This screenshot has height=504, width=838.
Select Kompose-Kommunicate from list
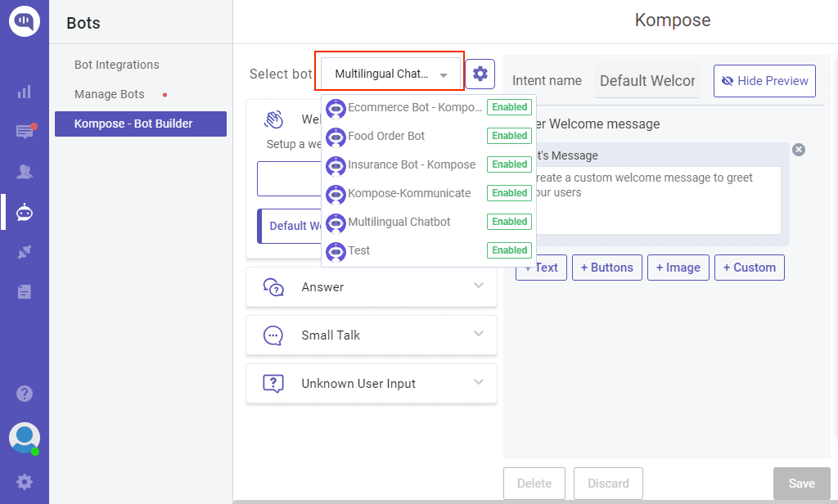click(x=429, y=193)
